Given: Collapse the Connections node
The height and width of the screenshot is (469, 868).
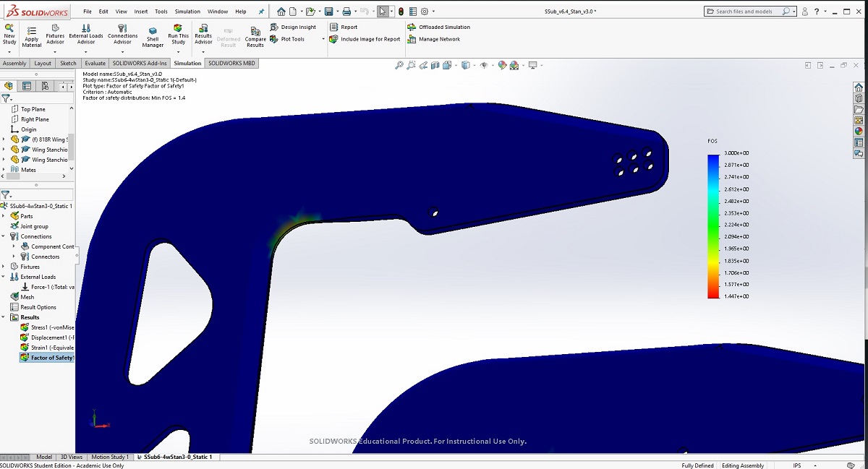Looking at the screenshot, I should [x=4, y=236].
